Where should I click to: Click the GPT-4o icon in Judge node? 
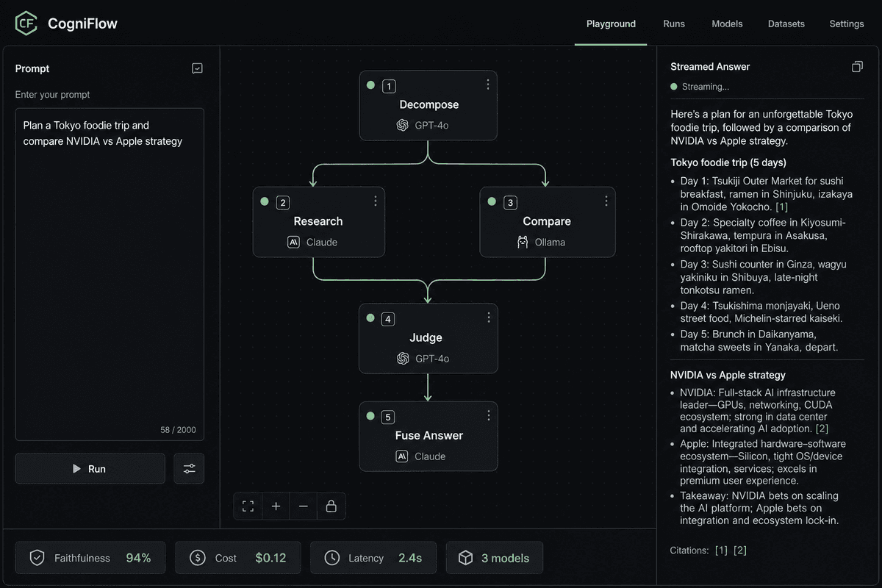point(402,359)
